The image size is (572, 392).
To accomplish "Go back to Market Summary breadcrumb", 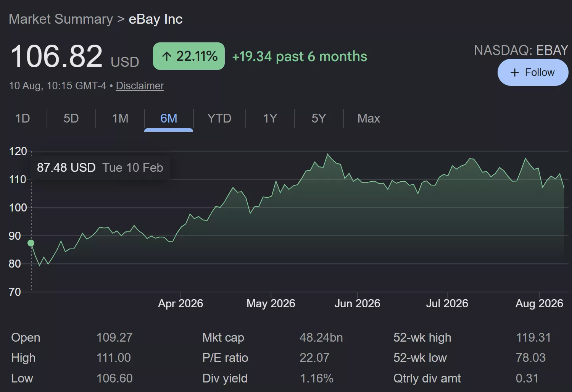I will tap(61, 19).
